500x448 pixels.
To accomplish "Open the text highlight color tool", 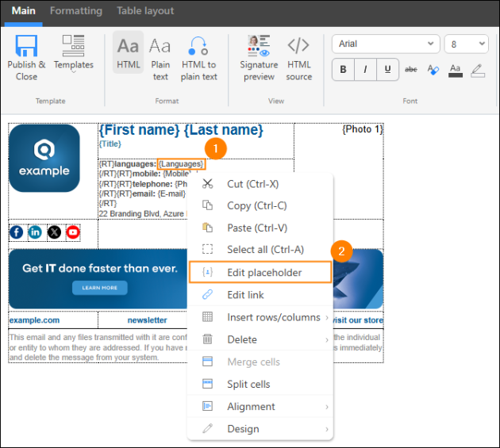I will pyautogui.click(x=478, y=70).
